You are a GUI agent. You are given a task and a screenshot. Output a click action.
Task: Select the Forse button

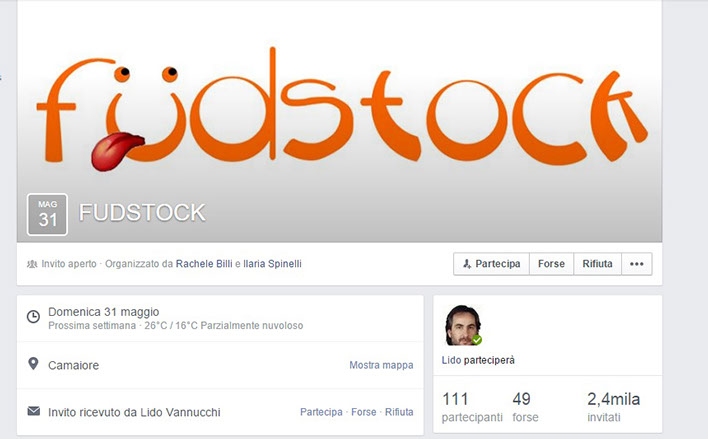[551, 264]
